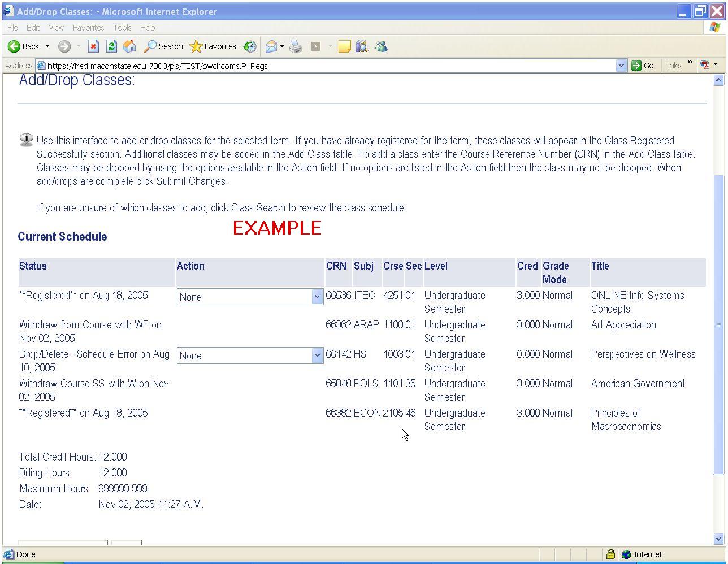Refresh the page with the Refresh icon
The height and width of the screenshot is (564, 728).
click(112, 46)
